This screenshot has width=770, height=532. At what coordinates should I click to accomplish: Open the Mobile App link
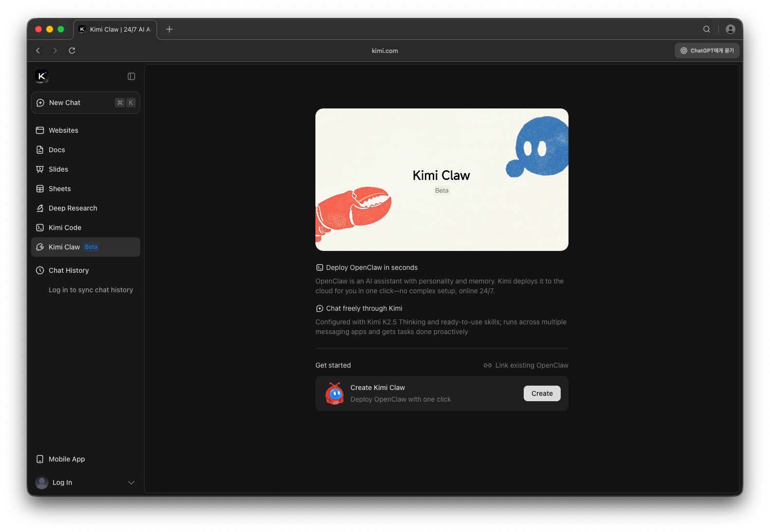(86, 459)
